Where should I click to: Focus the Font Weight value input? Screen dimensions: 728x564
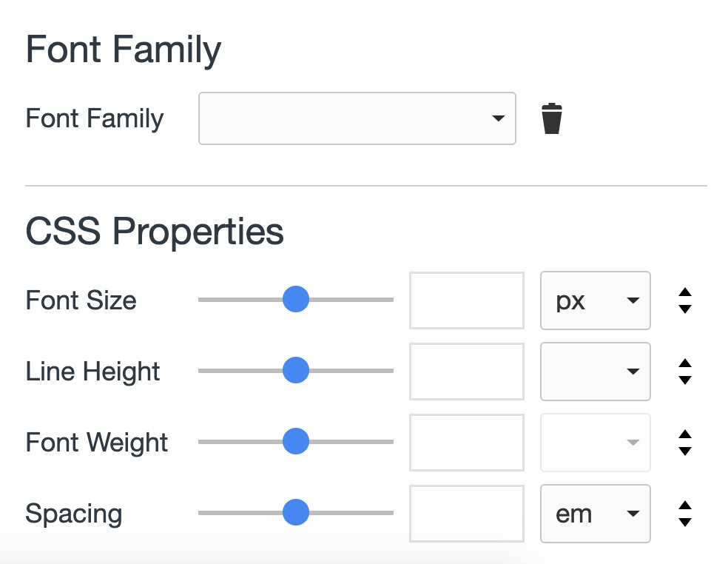tap(467, 443)
